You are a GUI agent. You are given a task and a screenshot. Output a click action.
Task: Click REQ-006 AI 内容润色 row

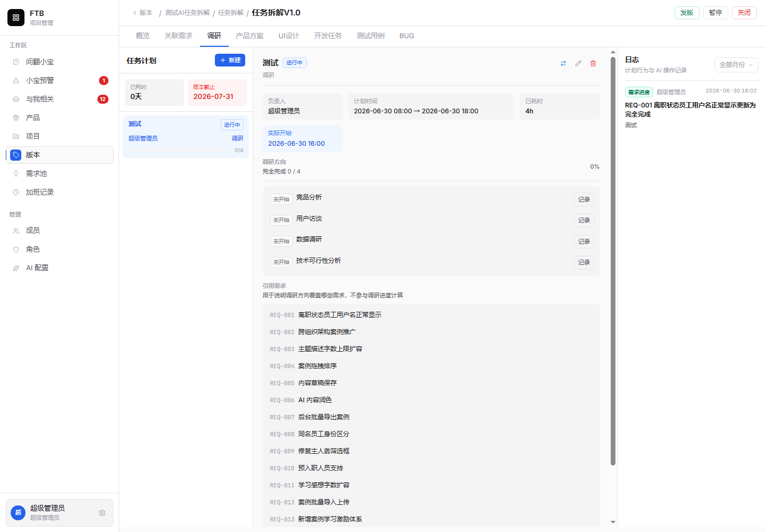(431, 400)
